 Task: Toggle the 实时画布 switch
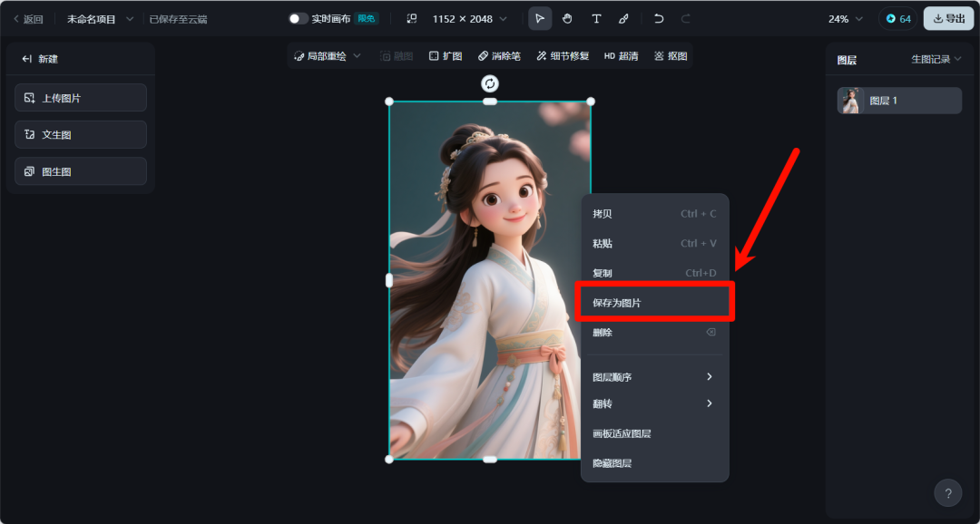click(x=299, y=19)
